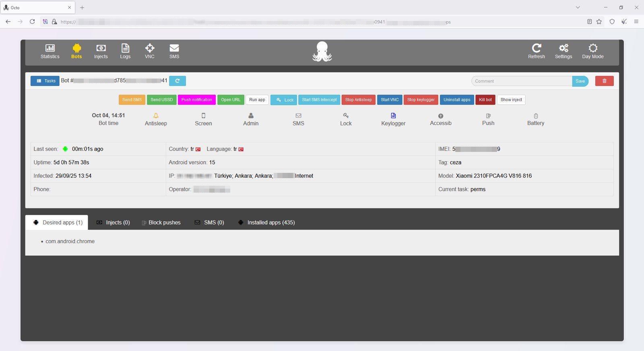
Task: Expand the Tasks list button
Action: [45, 81]
